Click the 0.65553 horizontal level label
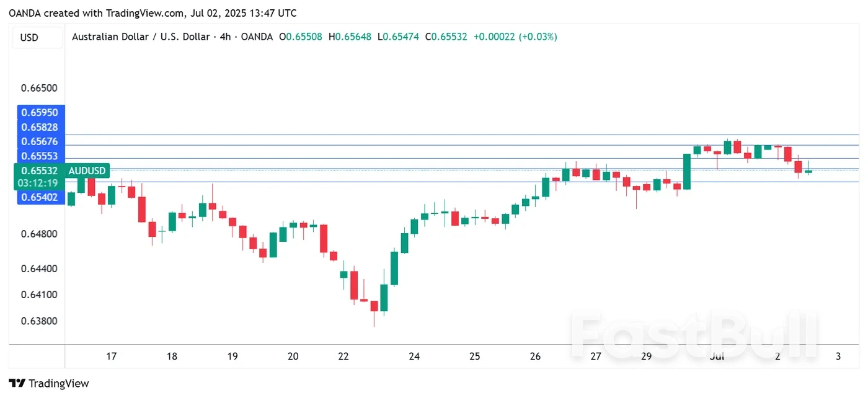 tap(40, 156)
